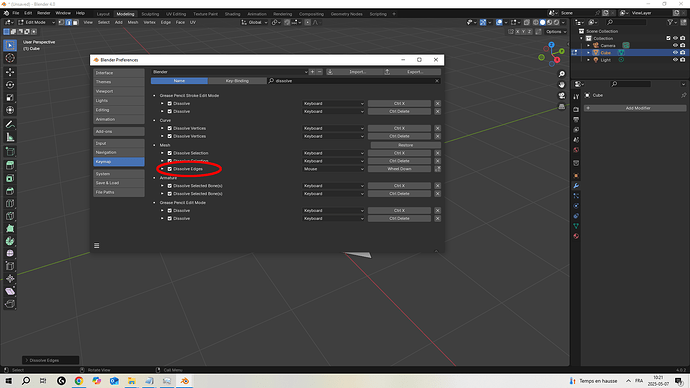
Task: Hide Camera in outliner via eye icon
Action: pos(675,45)
